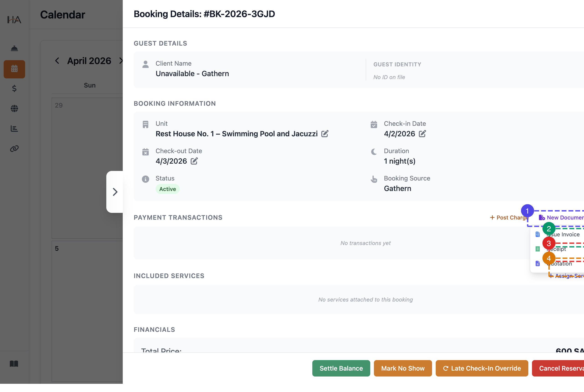This screenshot has height=392, width=584.
Task: Select the Calendar sidebar icon
Action: (x=14, y=69)
